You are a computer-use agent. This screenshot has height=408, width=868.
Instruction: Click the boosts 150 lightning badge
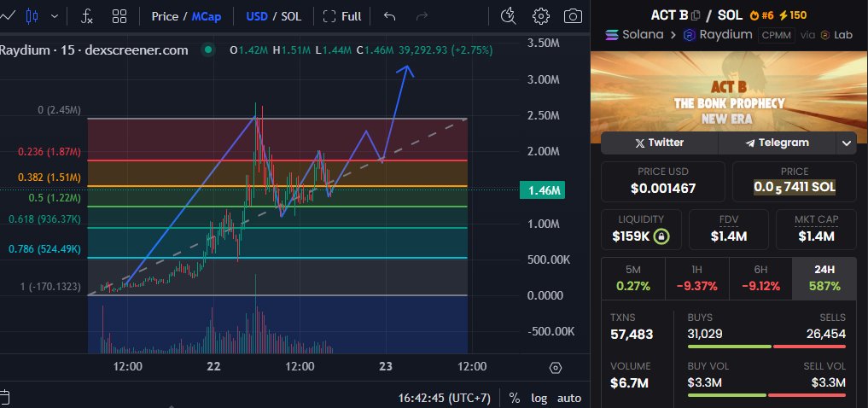[x=793, y=15]
